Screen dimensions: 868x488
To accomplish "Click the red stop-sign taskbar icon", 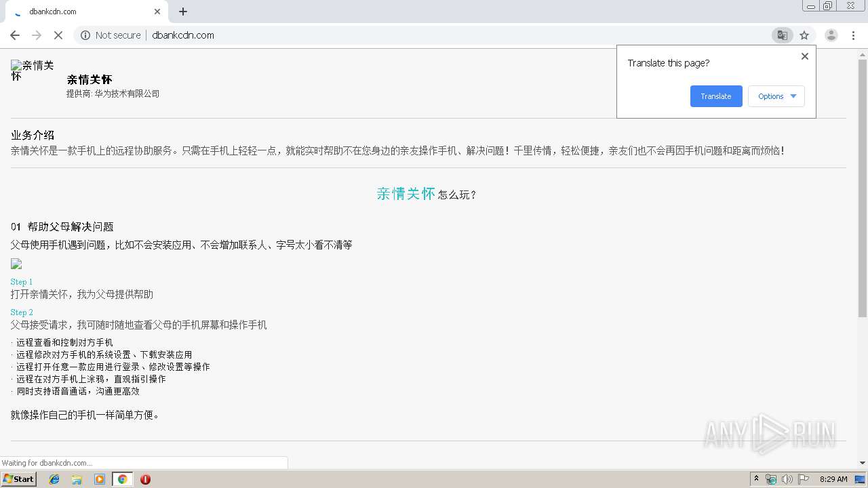I will 145,479.
